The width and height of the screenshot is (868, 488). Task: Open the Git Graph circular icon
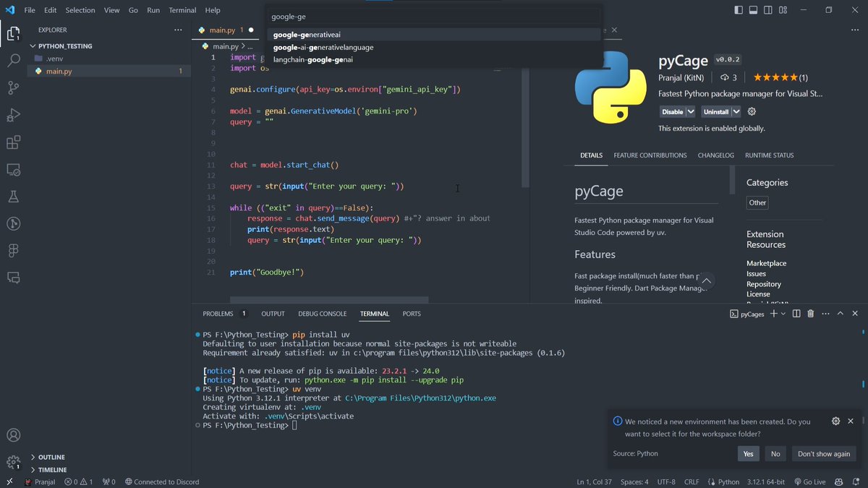tap(13, 224)
